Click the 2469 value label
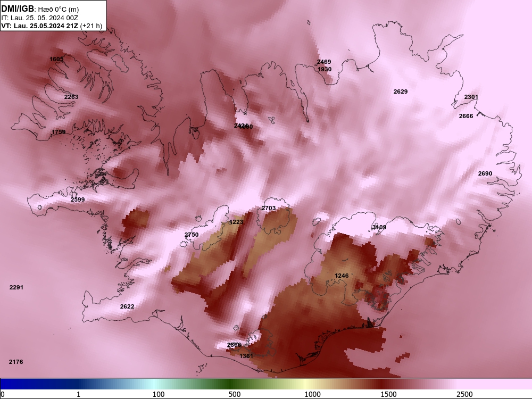The height and width of the screenshot is (399, 532). coord(324,62)
